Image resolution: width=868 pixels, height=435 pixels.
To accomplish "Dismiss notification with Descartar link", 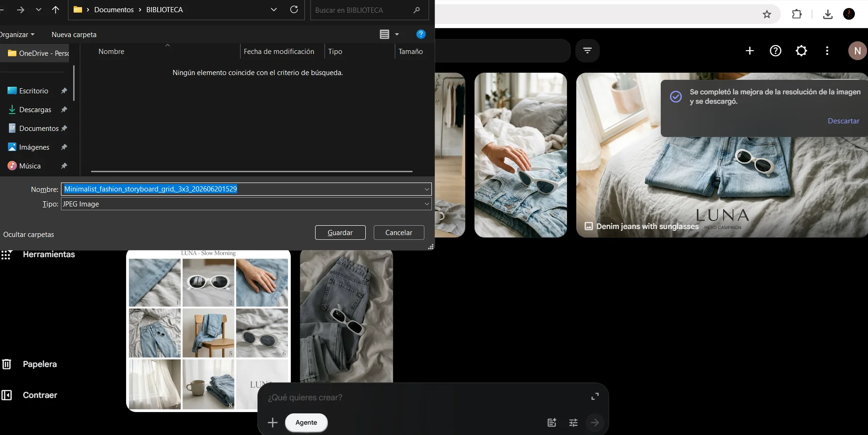I will (x=843, y=121).
